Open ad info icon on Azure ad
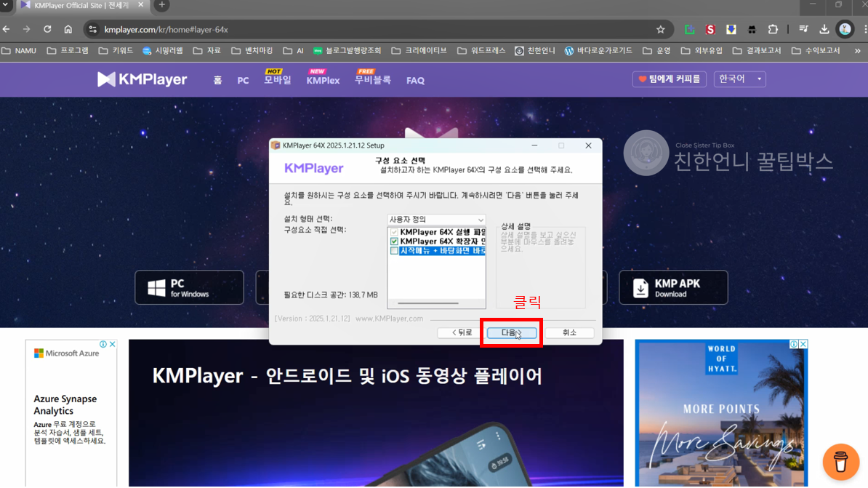This screenshot has width=868, height=488. 103,344
